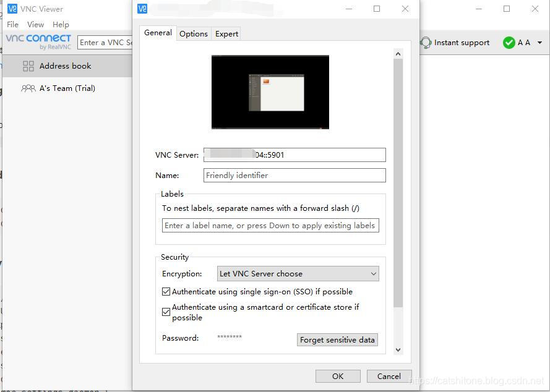Switch to the Expert tab
The width and height of the screenshot is (550, 392).
click(x=226, y=33)
